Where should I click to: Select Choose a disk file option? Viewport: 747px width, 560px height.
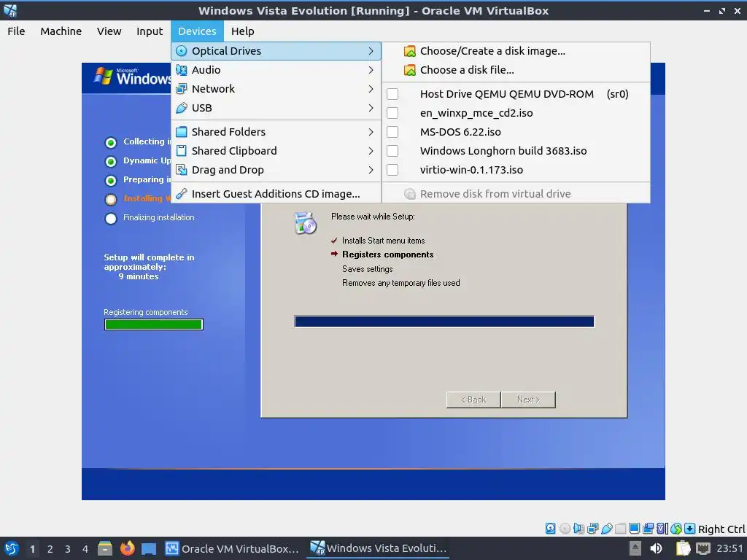(x=516, y=70)
